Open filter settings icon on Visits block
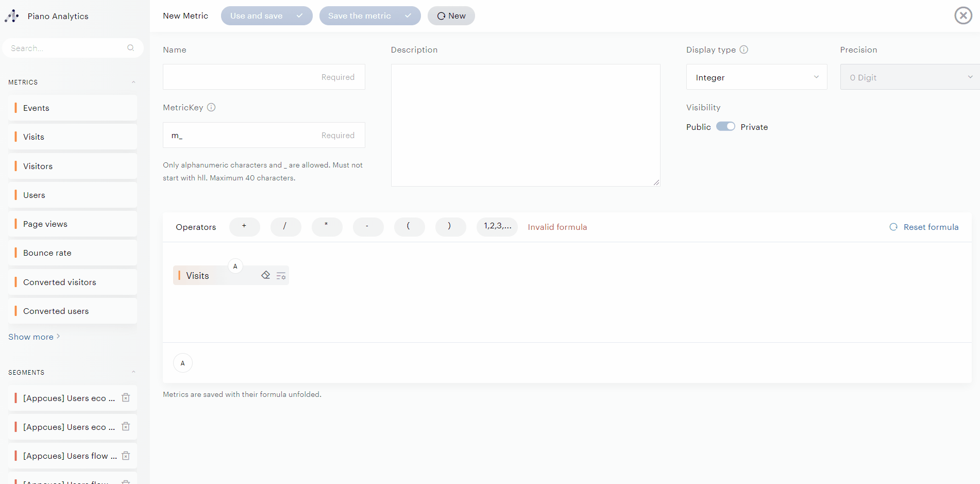Image resolution: width=980 pixels, height=484 pixels. pos(281,276)
